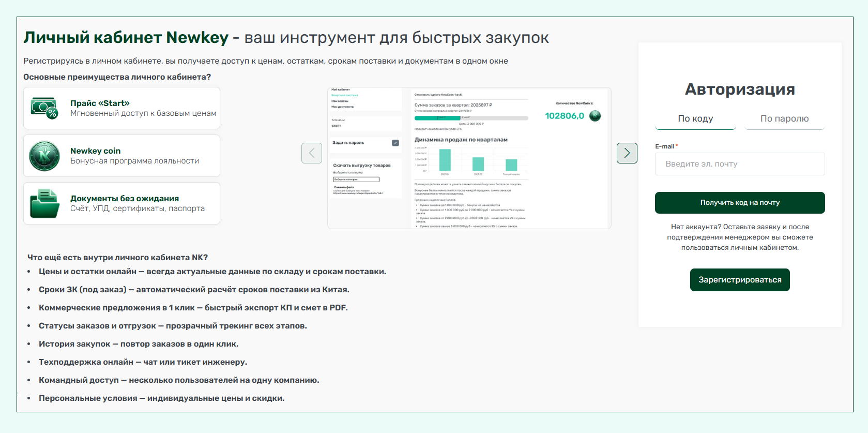Click the pencil icon beside Задать пароль
868x433 pixels.
pos(395,143)
